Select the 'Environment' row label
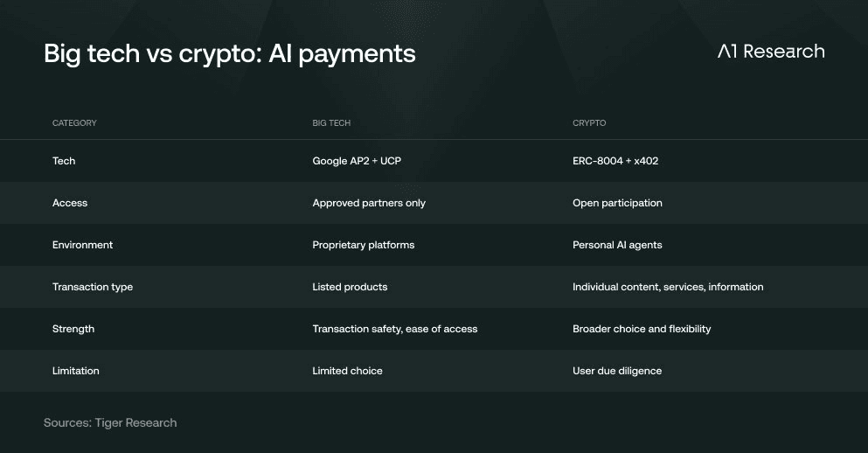 [82, 245]
